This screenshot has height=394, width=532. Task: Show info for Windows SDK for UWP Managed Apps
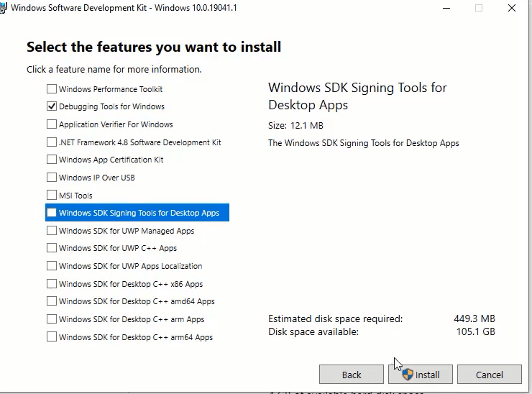click(127, 231)
